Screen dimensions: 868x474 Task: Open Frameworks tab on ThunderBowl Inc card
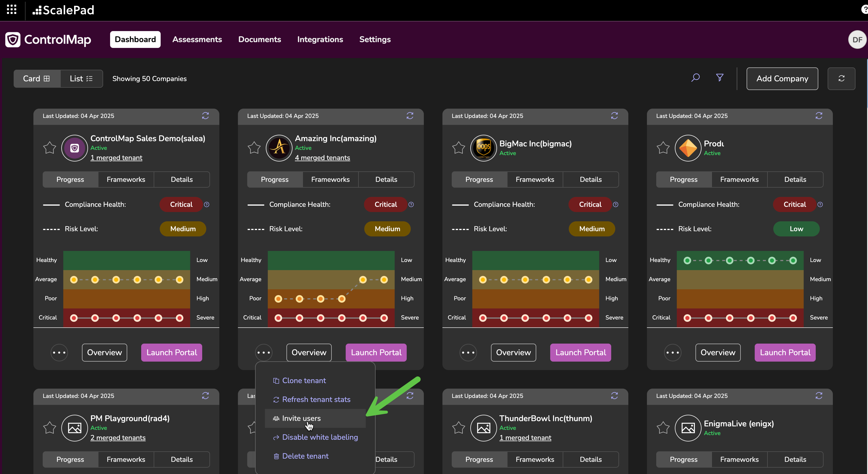tap(535, 459)
